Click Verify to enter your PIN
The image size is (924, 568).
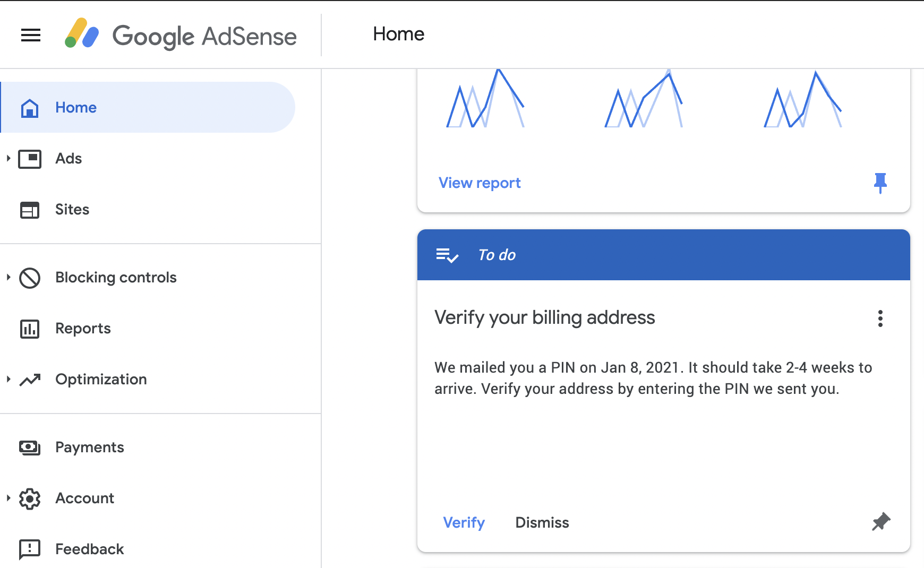coord(464,522)
